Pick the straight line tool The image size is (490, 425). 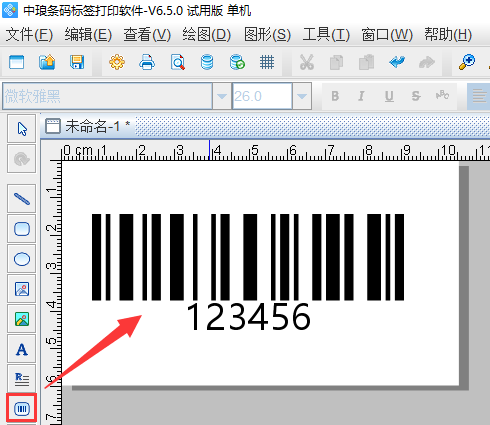[x=22, y=199]
